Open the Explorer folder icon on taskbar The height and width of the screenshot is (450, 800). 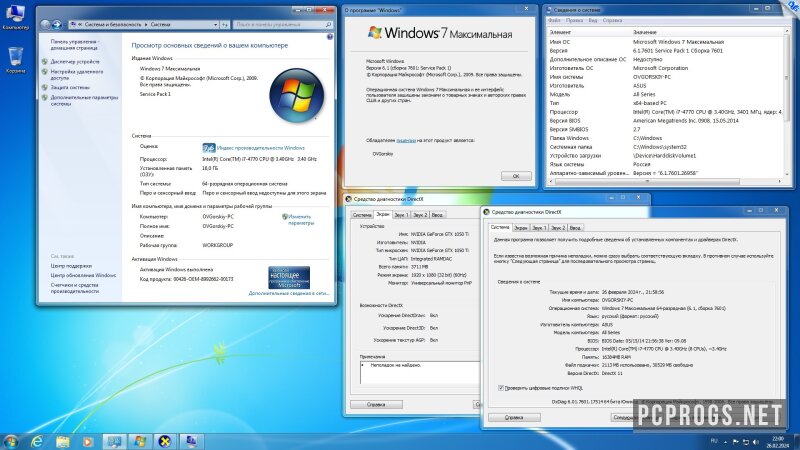(63, 442)
